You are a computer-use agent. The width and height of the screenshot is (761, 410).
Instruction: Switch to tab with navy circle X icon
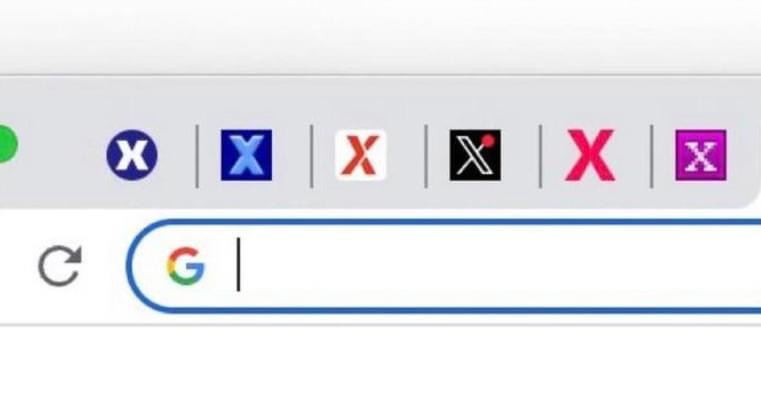132,155
